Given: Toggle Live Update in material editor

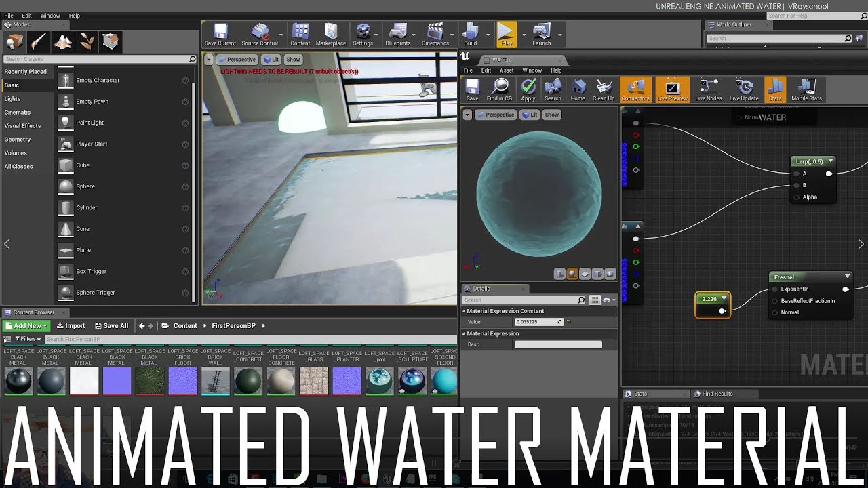Looking at the screenshot, I should (744, 89).
